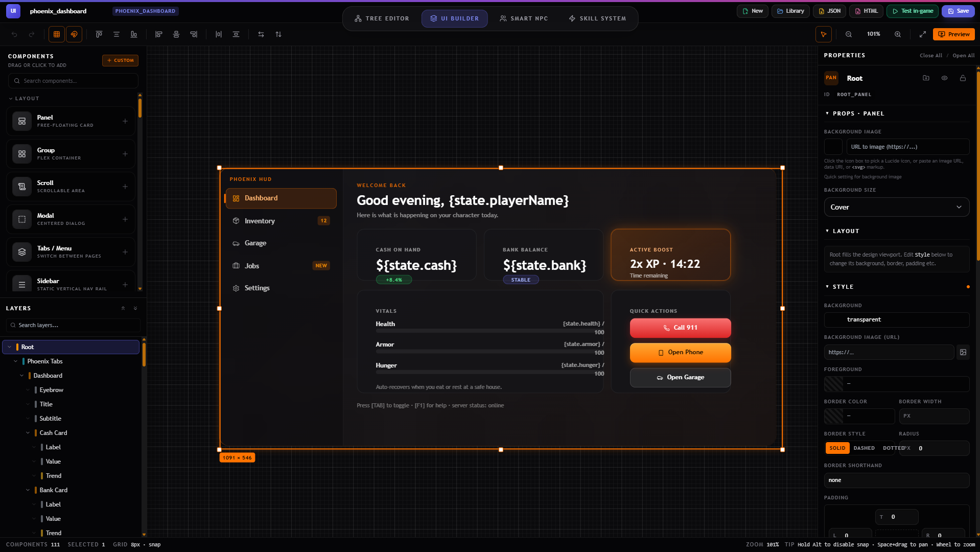Collapse the Phoenix Tabs layer
Image resolution: width=980 pixels, height=552 pixels.
16,361
